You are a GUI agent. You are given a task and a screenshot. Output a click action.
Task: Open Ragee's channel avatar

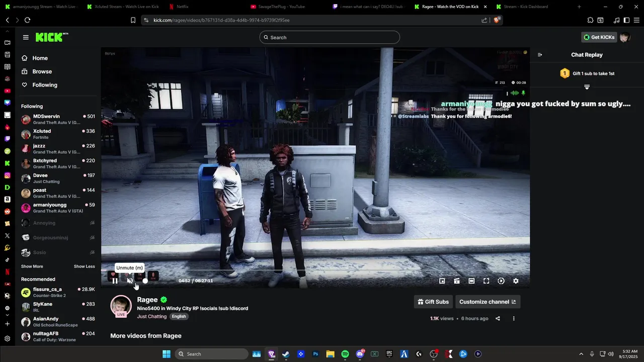[x=121, y=306]
